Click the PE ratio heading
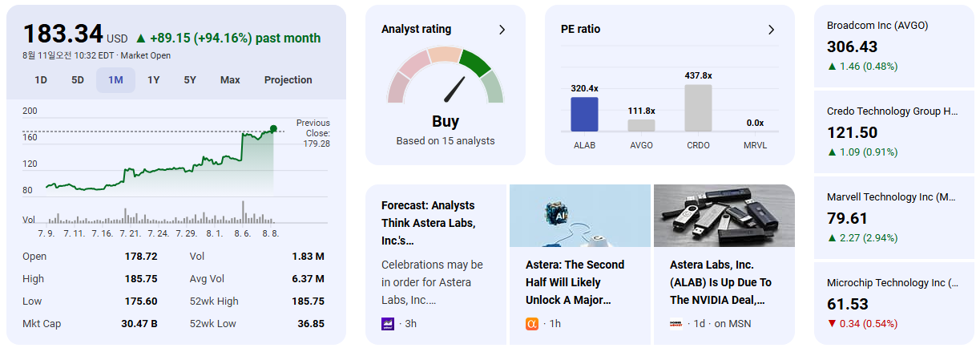The height and width of the screenshot is (348, 980). point(580,29)
